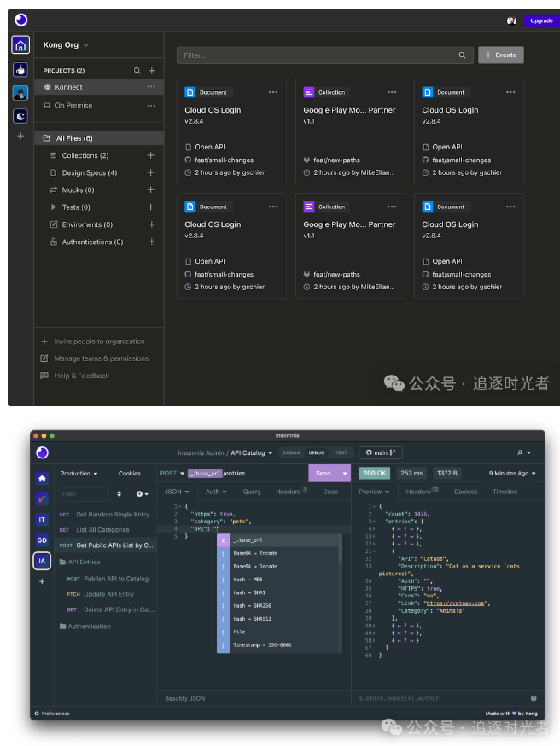Click the help question mark icon bottom right
Viewport: 560px width, 746px height.
pyautogui.click(x=534, y=698)
